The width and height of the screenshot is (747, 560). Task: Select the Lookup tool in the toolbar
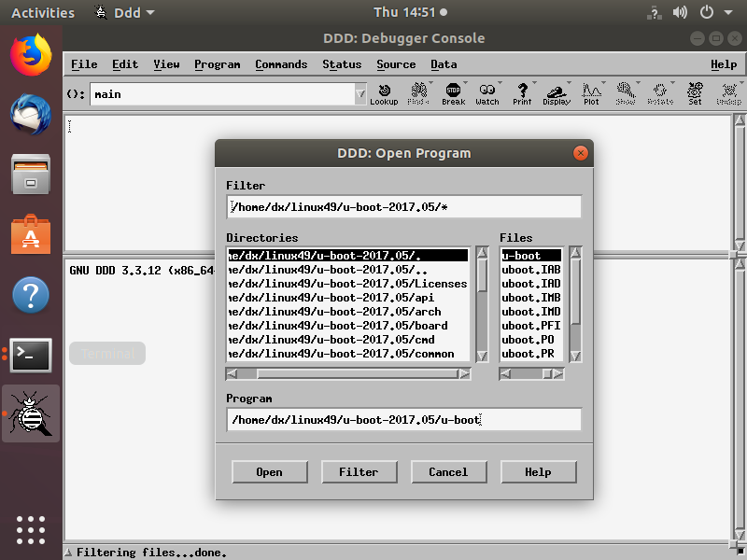384,91
